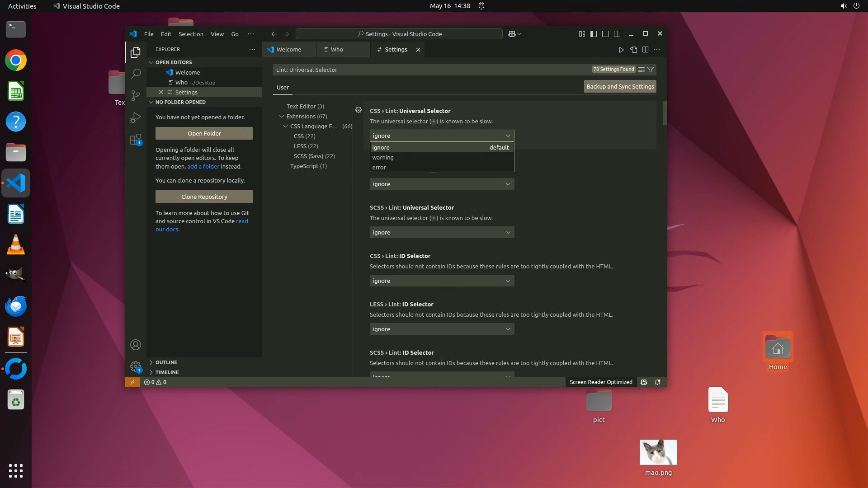
Task: Collapse the Extensions (67) tree node
Action: 282,117
